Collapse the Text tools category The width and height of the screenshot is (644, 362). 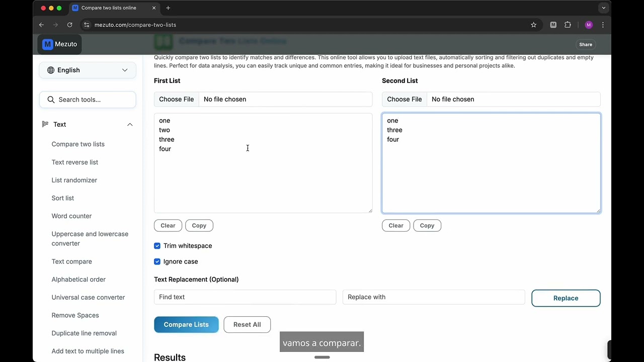(130, 124)
